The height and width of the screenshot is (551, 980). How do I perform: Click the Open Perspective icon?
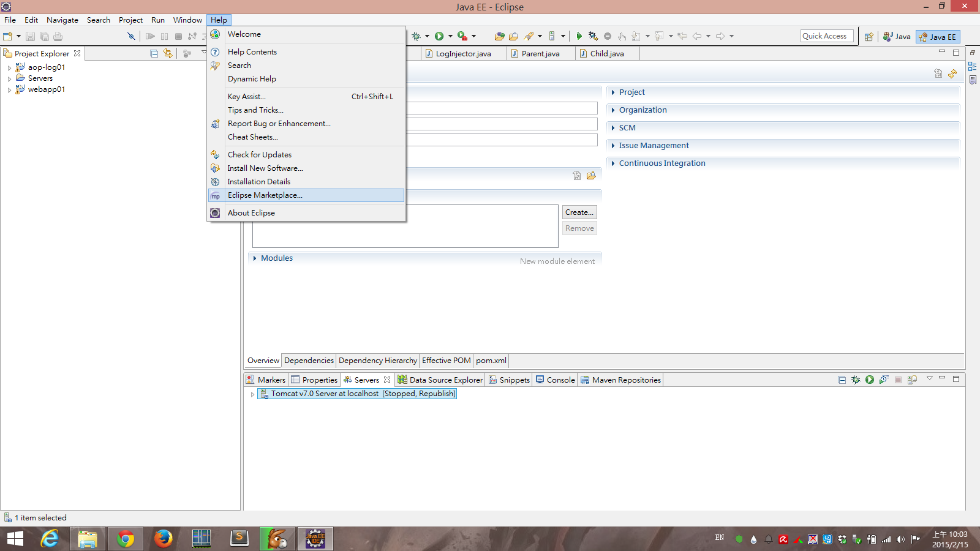tap(869, 37)
